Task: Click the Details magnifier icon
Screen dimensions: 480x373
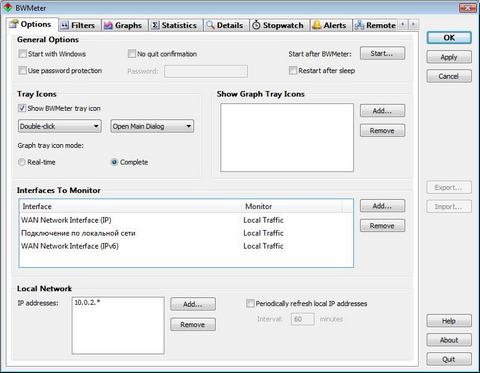Action: pyautogui.click(x=210, y=25)
